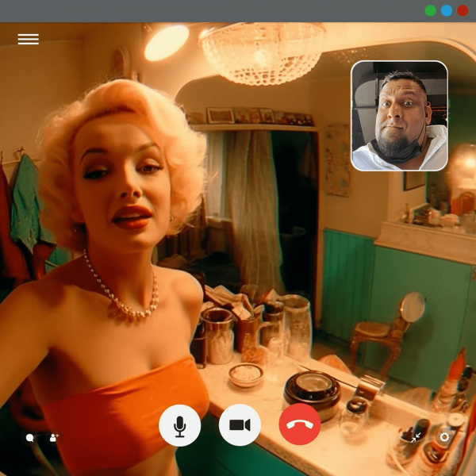Shrink the call view with inward arrows
Viewport: 476px width, 476px height.
click(x=416, y=437)
